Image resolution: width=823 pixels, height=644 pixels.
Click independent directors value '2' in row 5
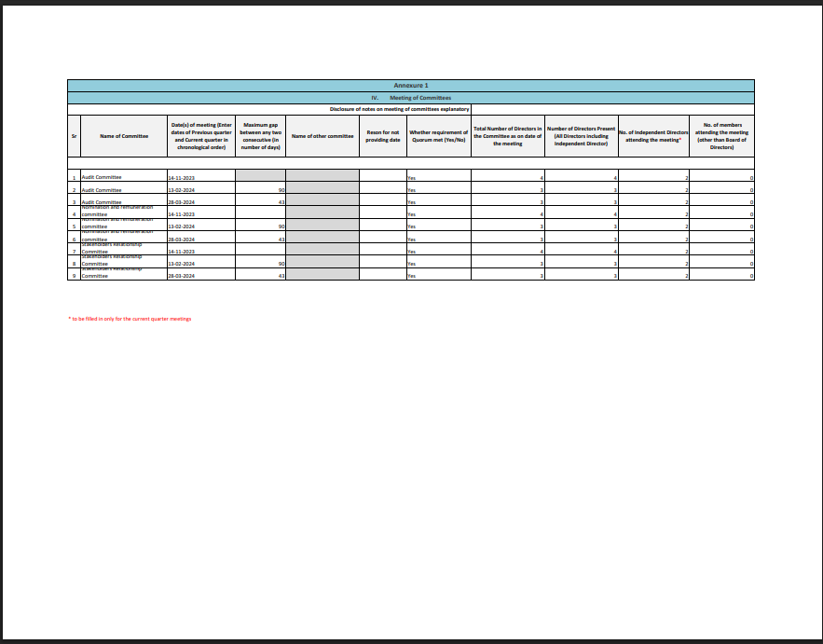(x=686, y=226)
